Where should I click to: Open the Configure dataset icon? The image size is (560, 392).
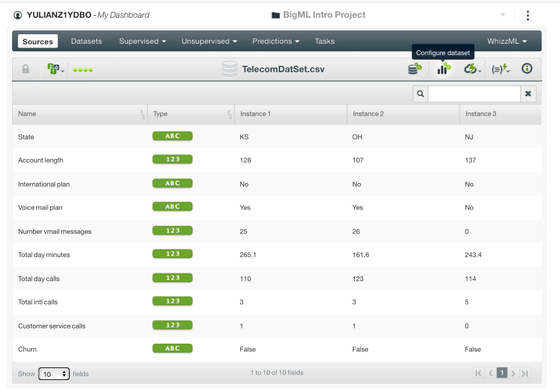pyautogui.click(x=442, y=68)
